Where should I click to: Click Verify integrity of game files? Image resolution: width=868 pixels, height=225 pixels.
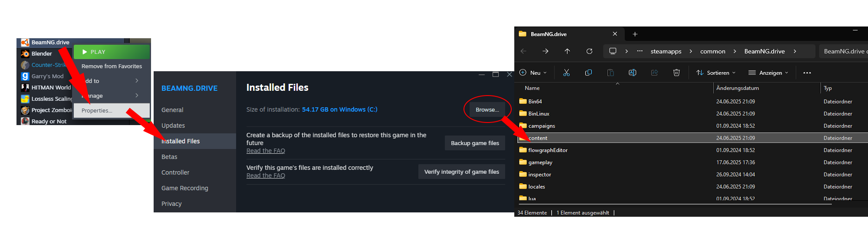click(461, 172)
